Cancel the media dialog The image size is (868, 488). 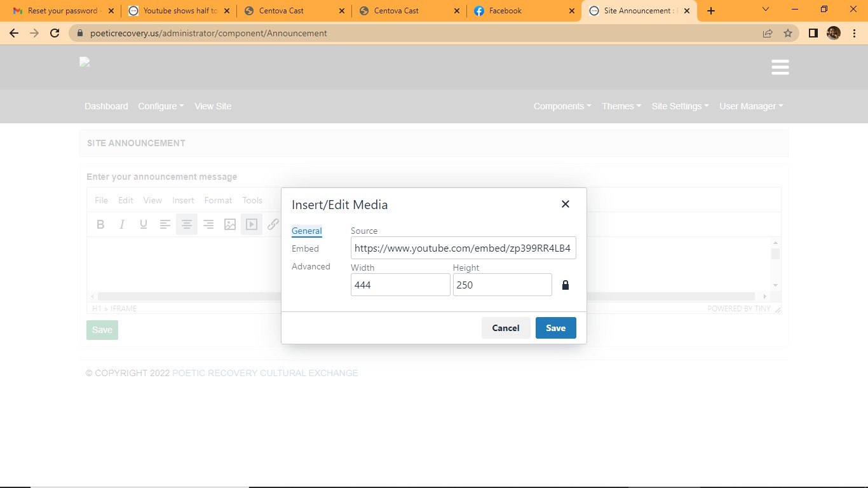tap(505, 328)
